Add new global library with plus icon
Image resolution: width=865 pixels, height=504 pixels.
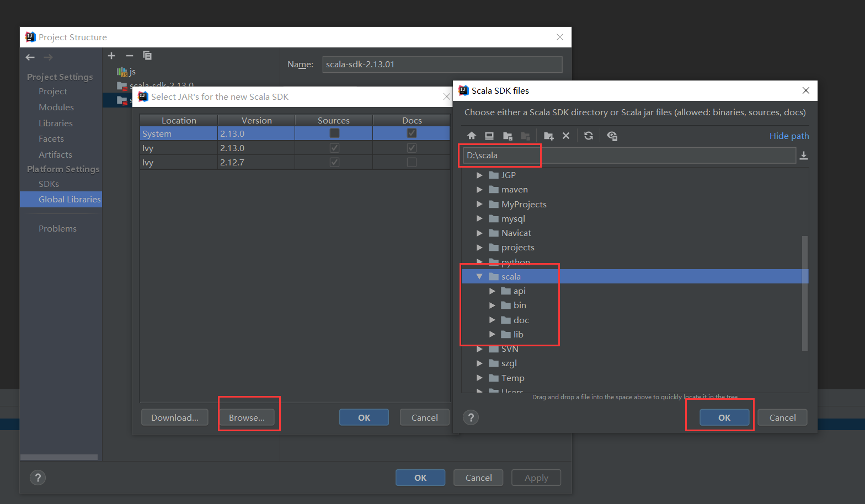(111, 56)
